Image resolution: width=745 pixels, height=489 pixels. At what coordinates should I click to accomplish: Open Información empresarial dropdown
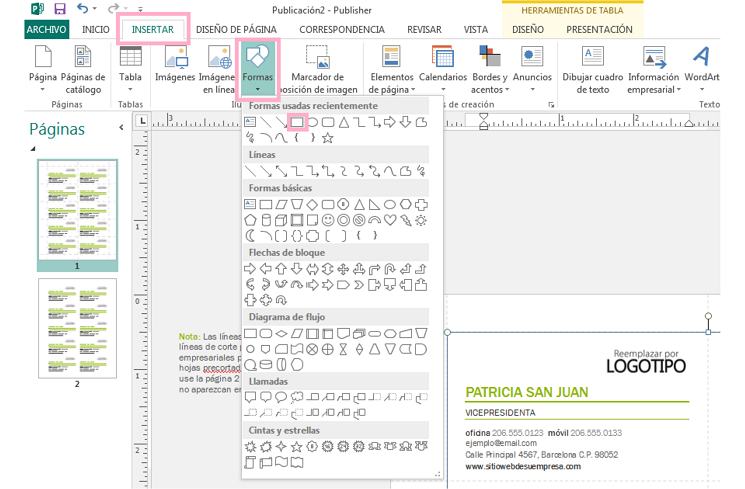tap(653, 69)
